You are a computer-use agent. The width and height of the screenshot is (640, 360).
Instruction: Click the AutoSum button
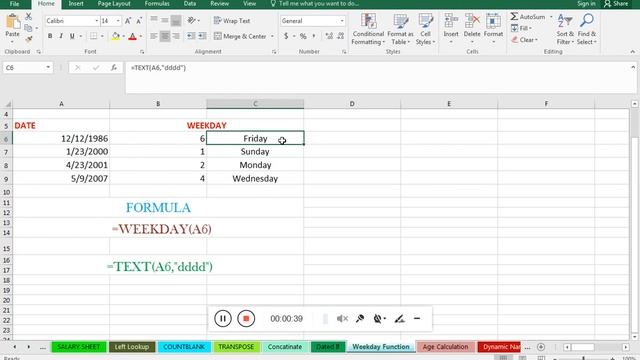(x=528, y=17)
